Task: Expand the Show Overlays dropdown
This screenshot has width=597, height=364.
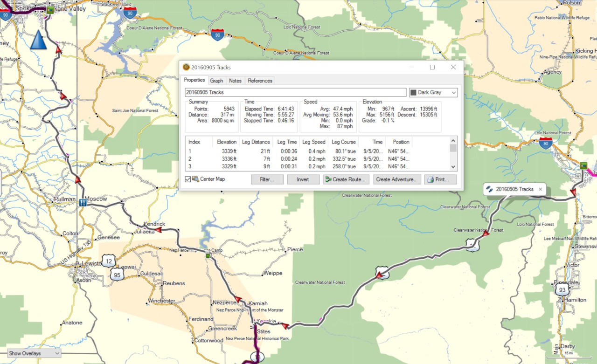Action: tap(34, 353)
